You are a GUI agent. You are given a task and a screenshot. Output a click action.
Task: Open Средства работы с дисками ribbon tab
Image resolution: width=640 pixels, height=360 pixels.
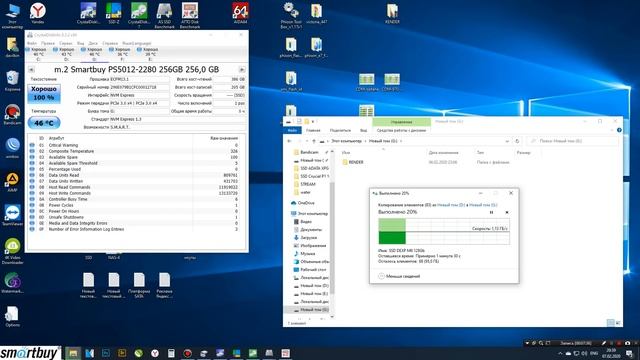(x=401, y=130)
